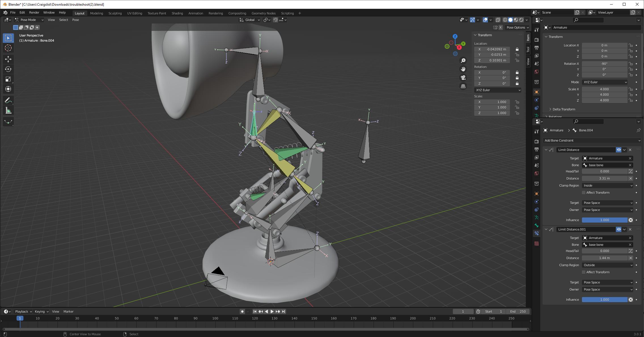644x337 pixels.
Task: Open the Clamp Region dropdown set to Inside
Action: [x=607, y=185]
